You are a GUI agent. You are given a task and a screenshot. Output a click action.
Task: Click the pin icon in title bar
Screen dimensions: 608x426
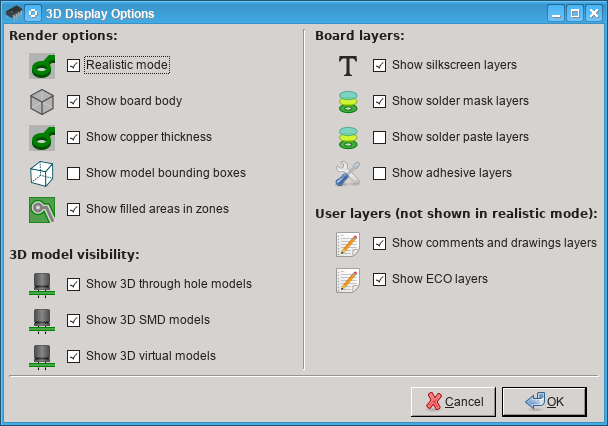tap(33, 14)
